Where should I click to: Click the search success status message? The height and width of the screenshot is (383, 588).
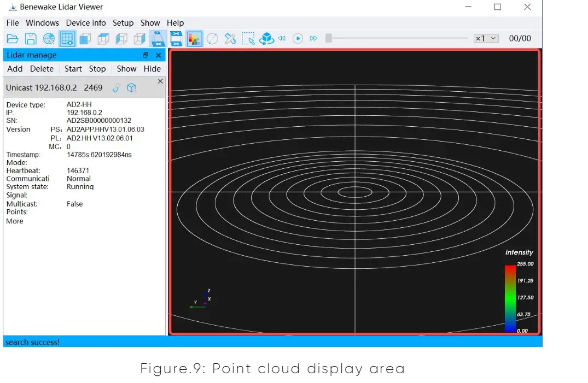click(x=33, y=342)
